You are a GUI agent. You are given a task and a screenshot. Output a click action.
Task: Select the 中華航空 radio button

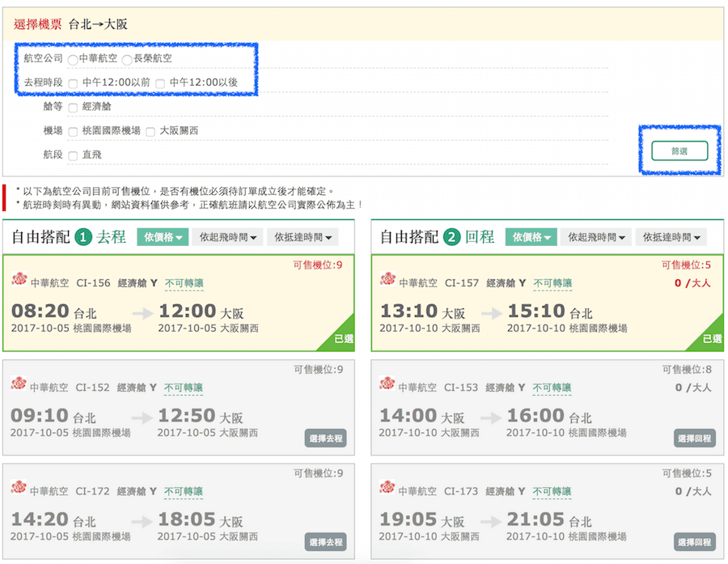click(72, 58)
